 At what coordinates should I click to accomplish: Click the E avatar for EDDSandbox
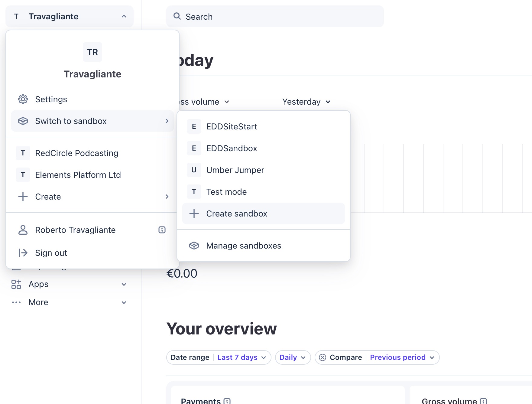[x=194, y=148]
